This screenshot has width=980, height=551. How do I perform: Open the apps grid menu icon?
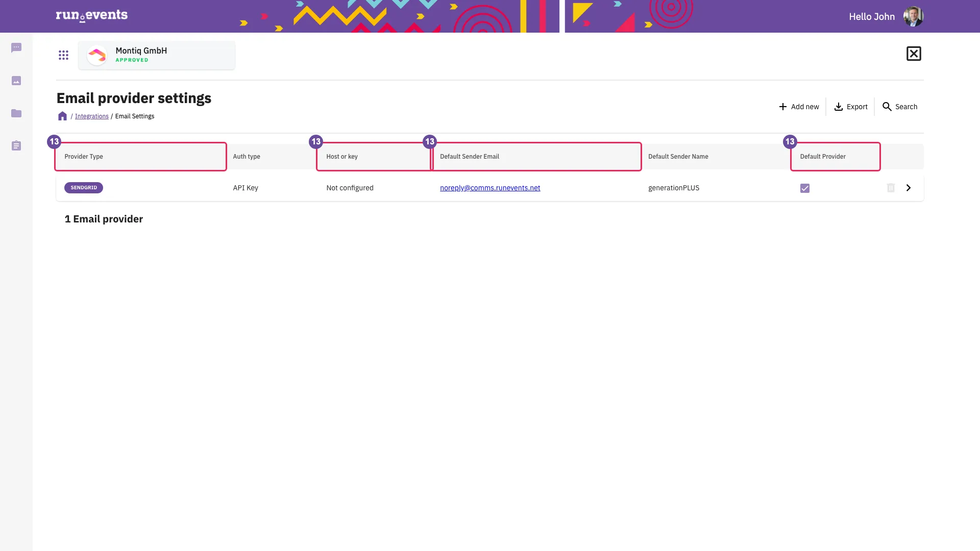point(63,55)
